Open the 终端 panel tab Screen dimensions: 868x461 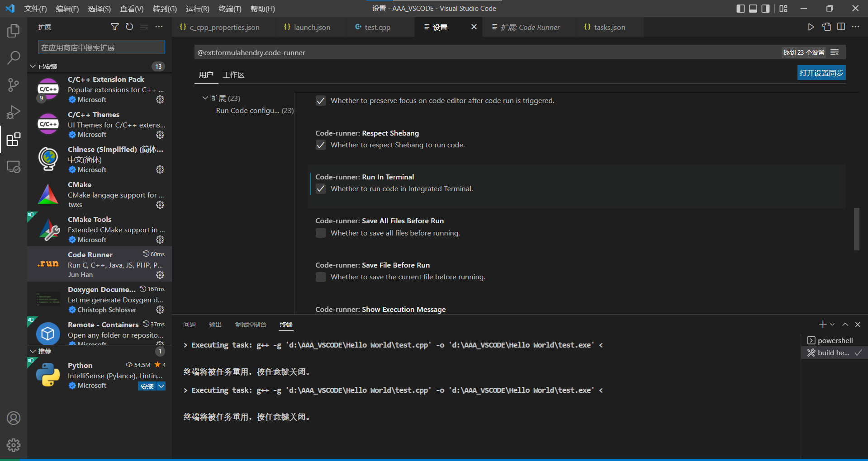point(286,324)
